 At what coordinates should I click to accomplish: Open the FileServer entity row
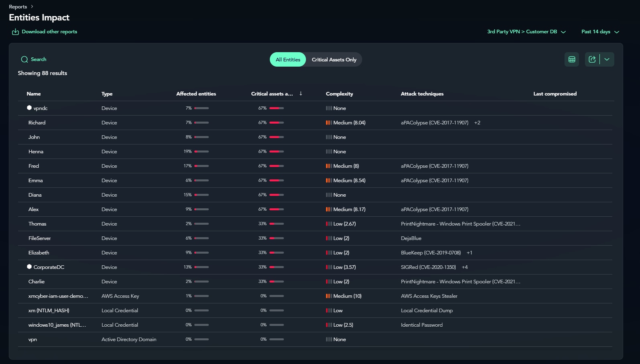(39, 238)
